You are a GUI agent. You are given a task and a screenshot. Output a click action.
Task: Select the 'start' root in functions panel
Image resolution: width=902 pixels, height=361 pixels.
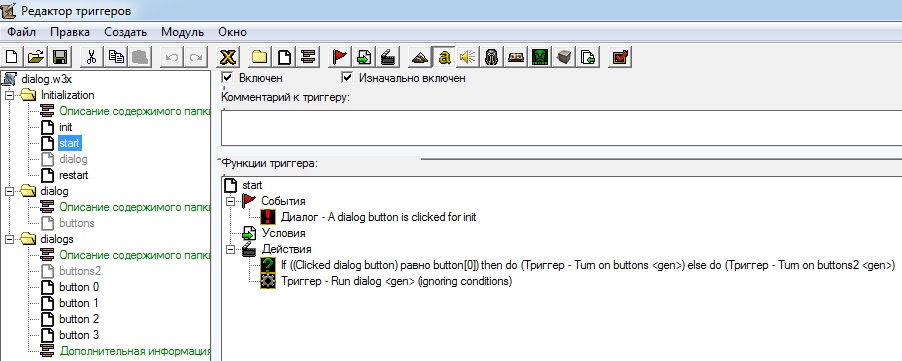[253, 185]
